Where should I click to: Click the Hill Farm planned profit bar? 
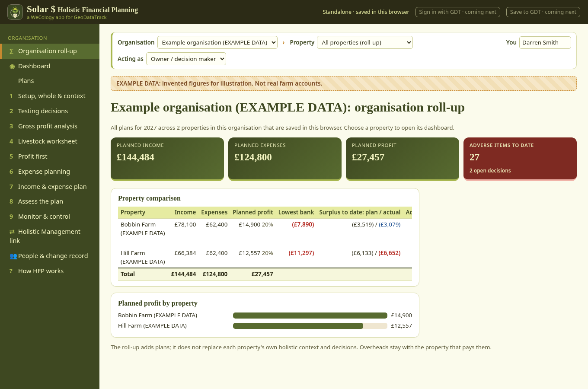(x=298, y=326)
